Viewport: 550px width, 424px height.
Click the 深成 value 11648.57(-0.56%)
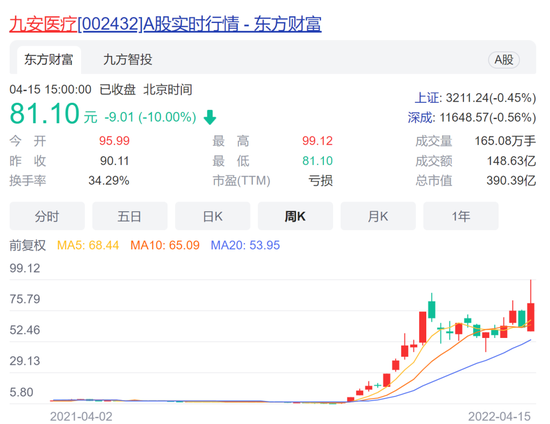pos(488,117)
